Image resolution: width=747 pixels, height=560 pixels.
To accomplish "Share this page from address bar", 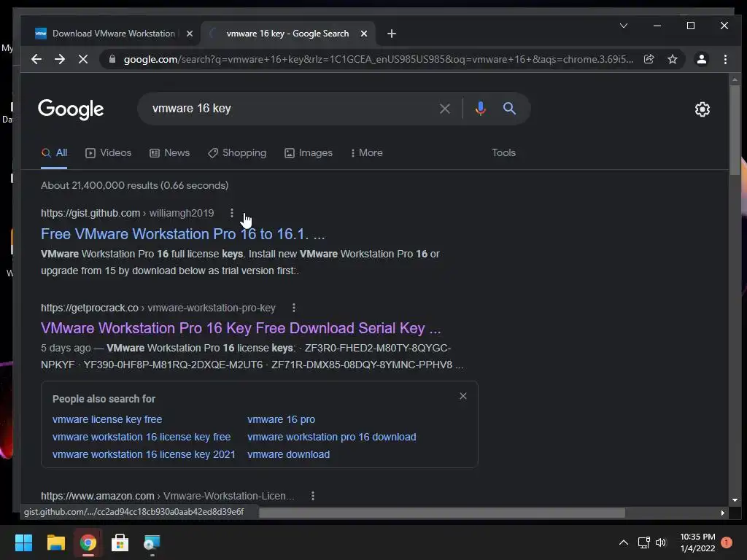I will point(649,59).
